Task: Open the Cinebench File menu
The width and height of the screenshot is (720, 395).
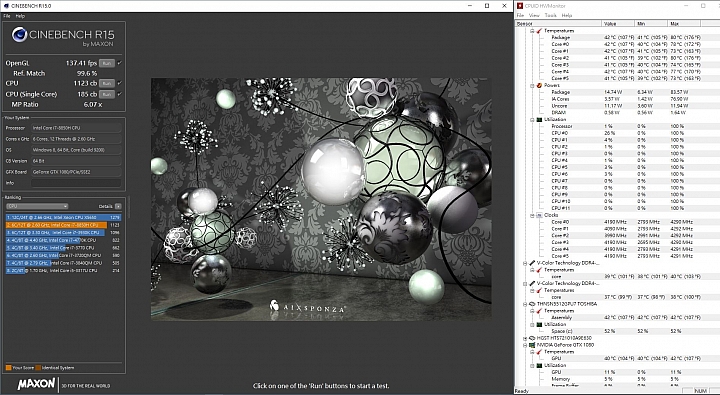Action: click(x=6, y=16)
